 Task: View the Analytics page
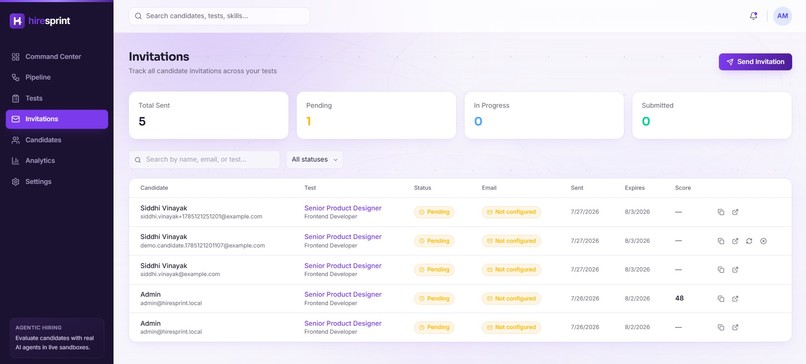(57, 160)
